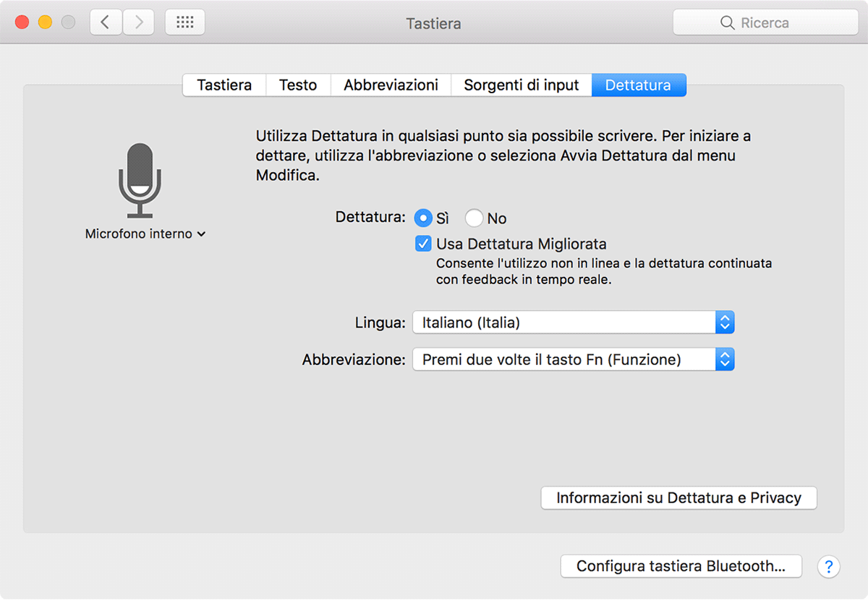
Task: Close the Tastiera window
Action: pos(22,22)
